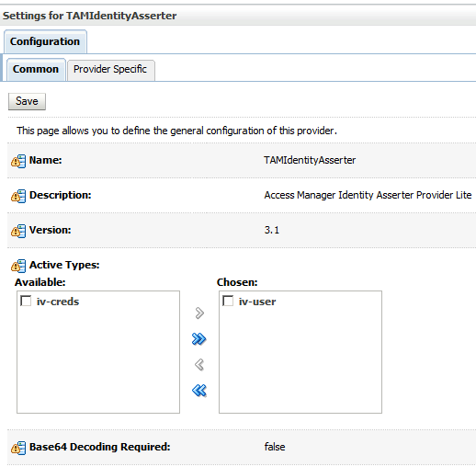Image resolution: width=476 pixels, height=467 pixels.
Task: Click the Base64 Decoding value false
Action: [275, 447]
